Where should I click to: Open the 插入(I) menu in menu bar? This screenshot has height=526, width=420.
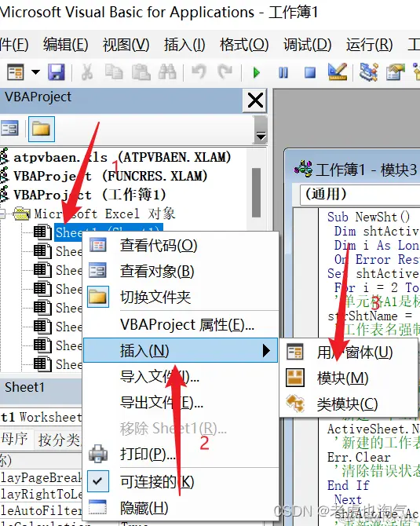click(x=184, y=45)
